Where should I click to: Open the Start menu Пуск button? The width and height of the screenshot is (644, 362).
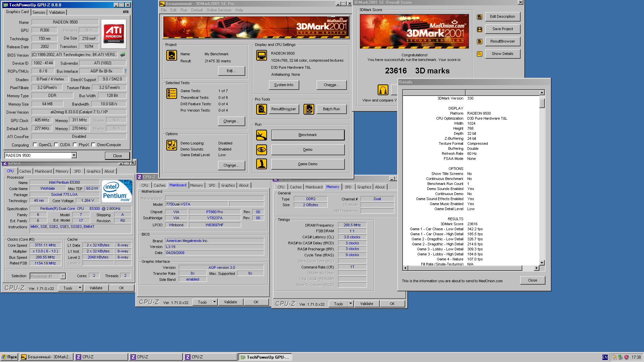[x=9, y=357]
